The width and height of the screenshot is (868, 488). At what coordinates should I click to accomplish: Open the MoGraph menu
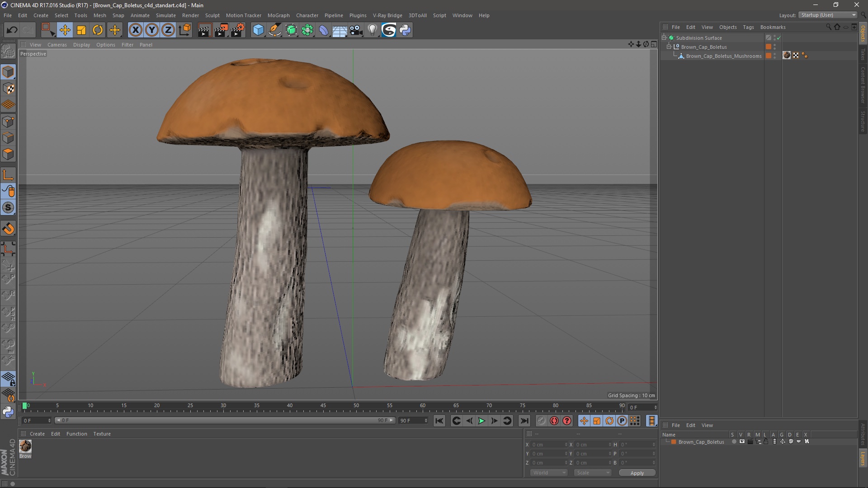click(278, 15)
